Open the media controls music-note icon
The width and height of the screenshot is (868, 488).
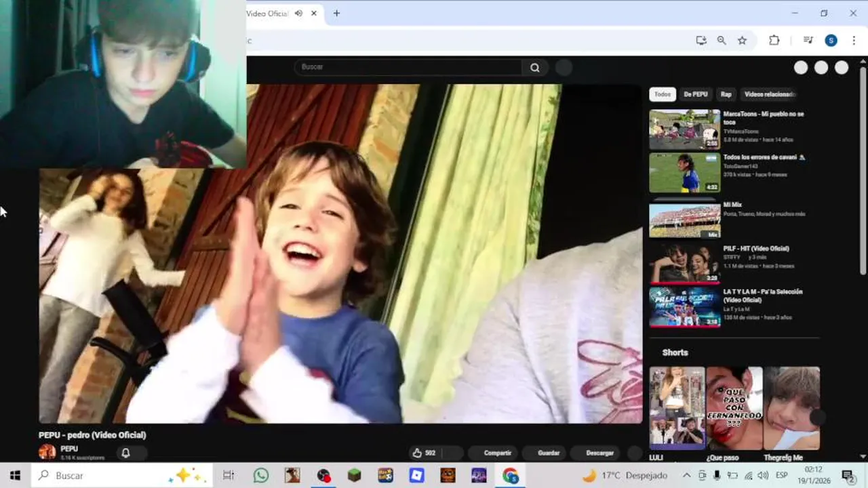(x=808, y=41)
